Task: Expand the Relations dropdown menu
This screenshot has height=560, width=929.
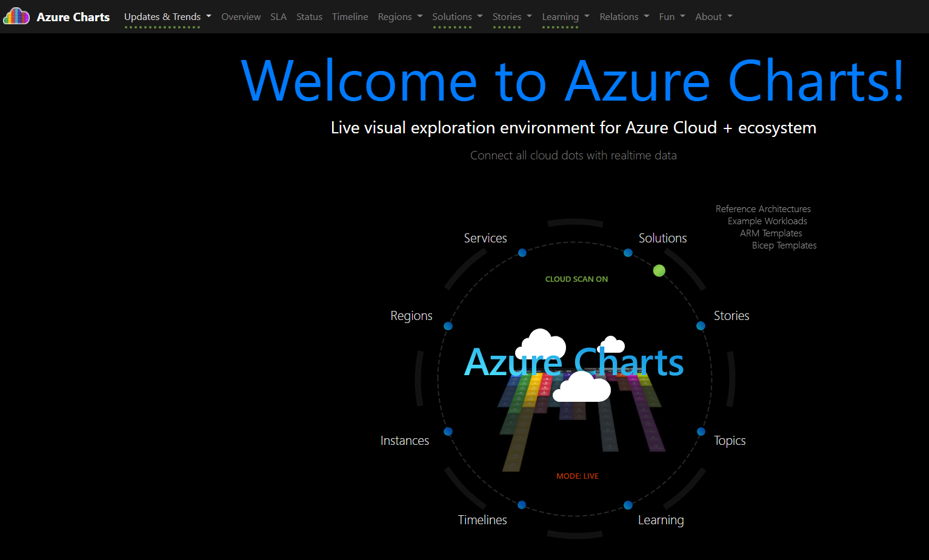Action: 624,16
